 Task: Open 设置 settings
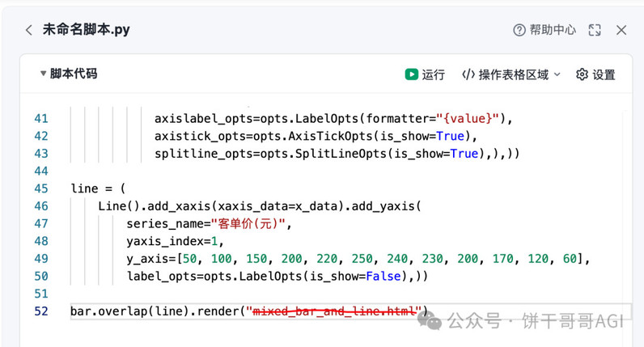595,74
